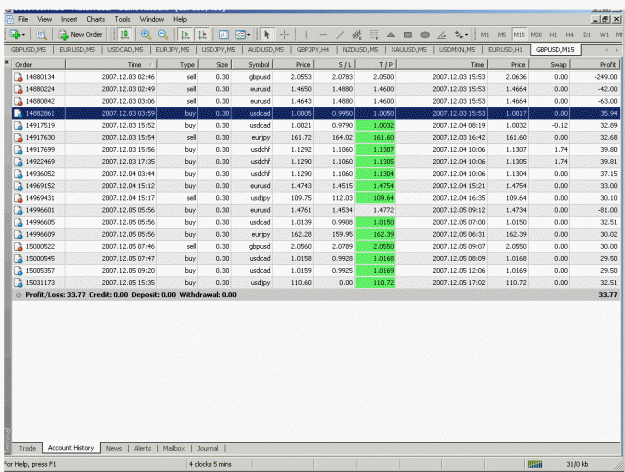The height and width of the screenshot is (472, 625).
Task: Open the News terminal tab
Action: 114,448
